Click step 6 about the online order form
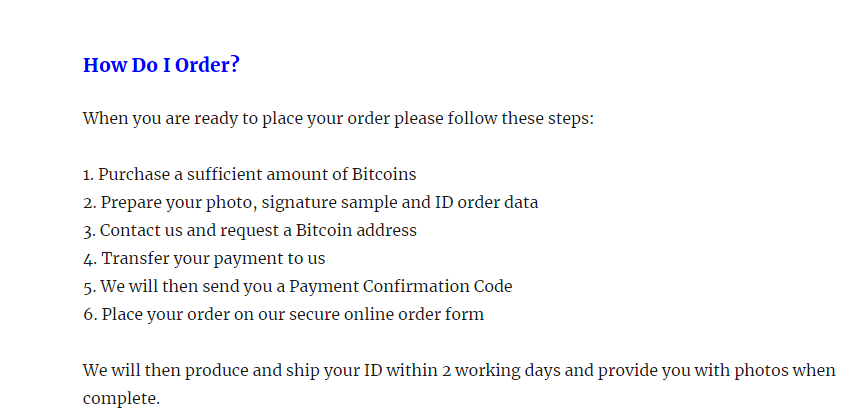 pyautogui.click(x=283, y=315)
